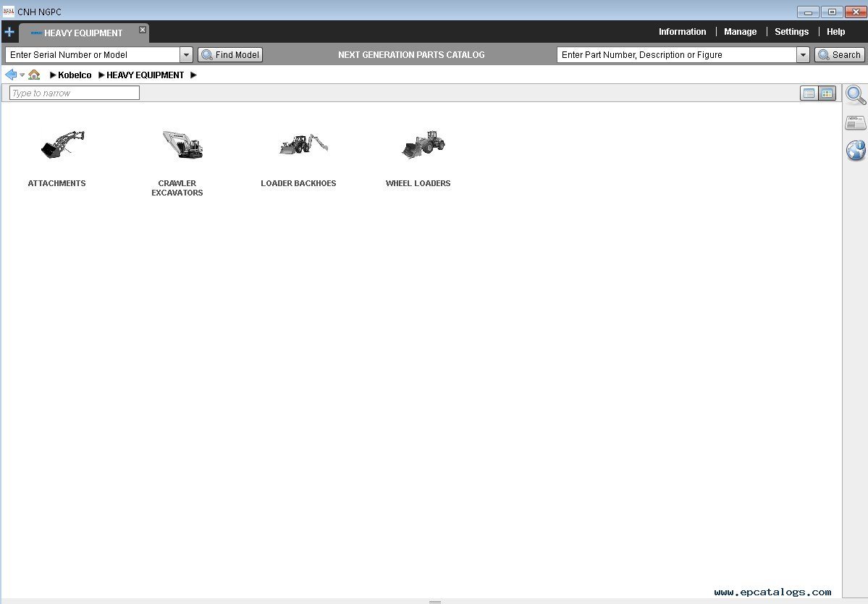Go back with the blue arrow icon
868x604 pixels.
[x=11, y=75]
